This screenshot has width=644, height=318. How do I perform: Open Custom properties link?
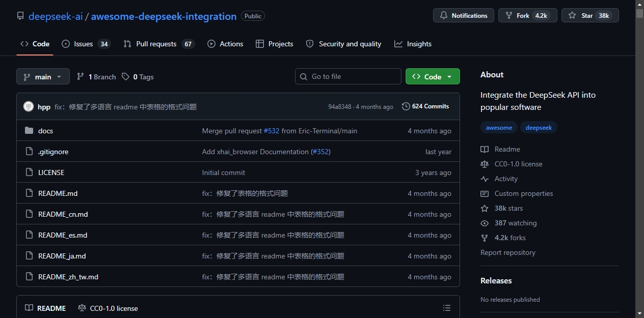tap(517, 193)
